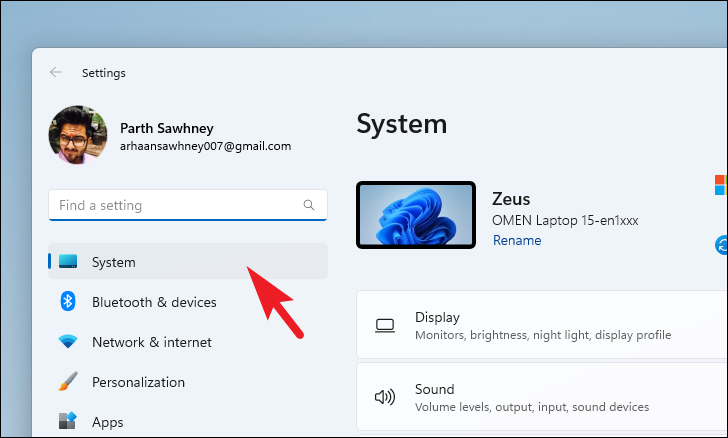Open the Display settings card
This screenshot has width=728, height=438.
pyautogui.click(x=542, y=325)
